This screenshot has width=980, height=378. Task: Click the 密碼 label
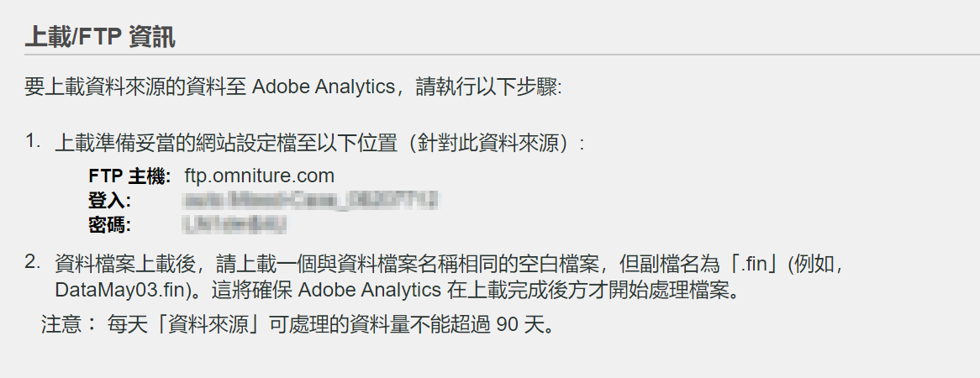pos(110,225)
